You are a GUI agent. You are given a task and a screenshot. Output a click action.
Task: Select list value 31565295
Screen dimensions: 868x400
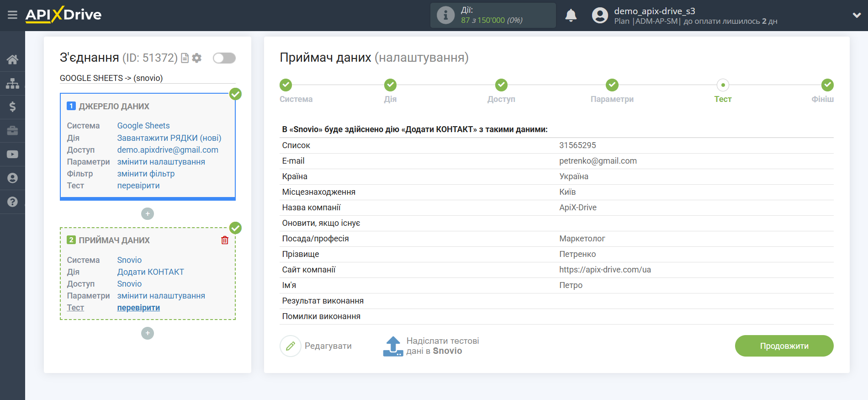[x=577, y=145]
